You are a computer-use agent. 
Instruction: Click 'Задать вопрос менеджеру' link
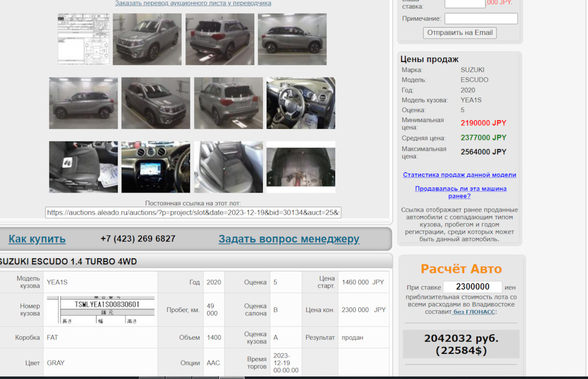pos(289,239)
